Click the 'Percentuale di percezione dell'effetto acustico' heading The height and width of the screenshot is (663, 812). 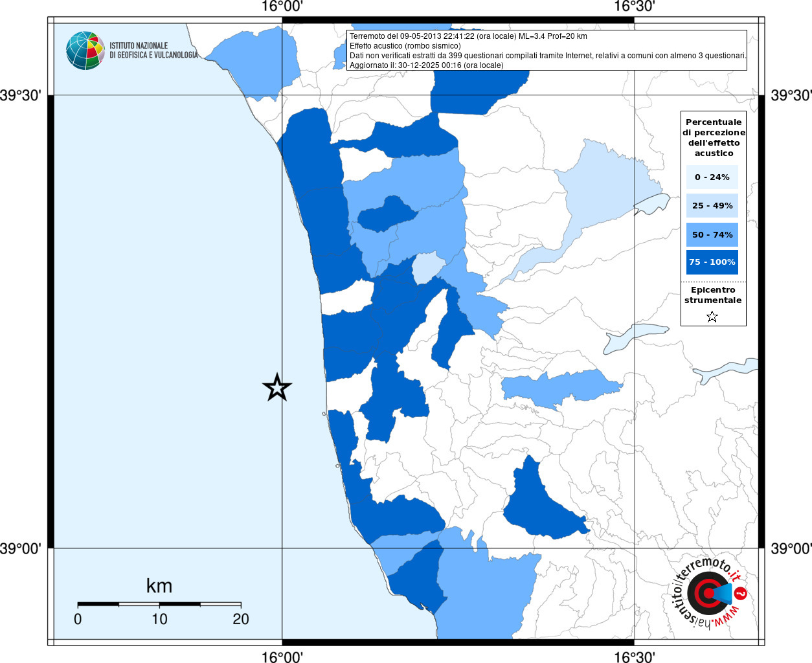click(x=714, y=137)
